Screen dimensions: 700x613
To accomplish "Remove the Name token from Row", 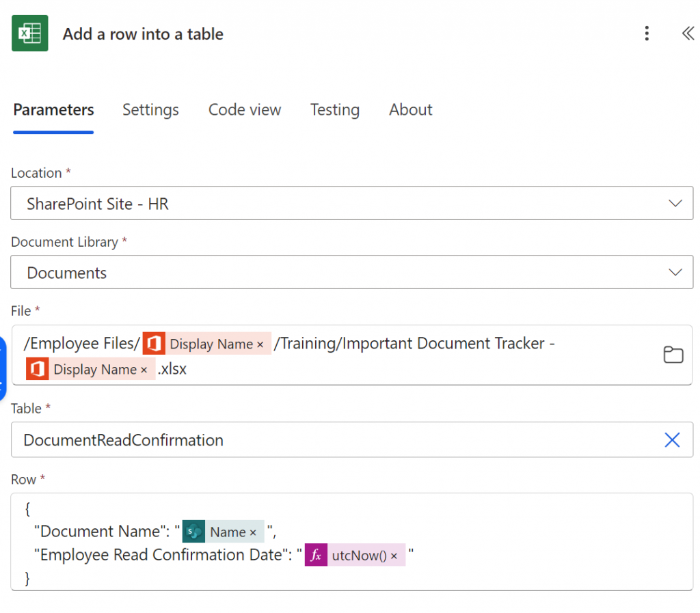I will (253, 532).
